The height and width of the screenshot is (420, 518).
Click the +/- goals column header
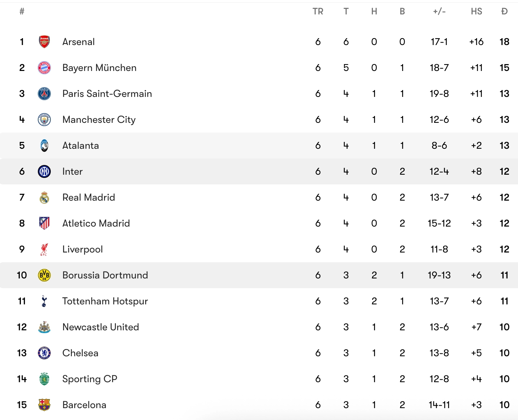tap(439, 12)
